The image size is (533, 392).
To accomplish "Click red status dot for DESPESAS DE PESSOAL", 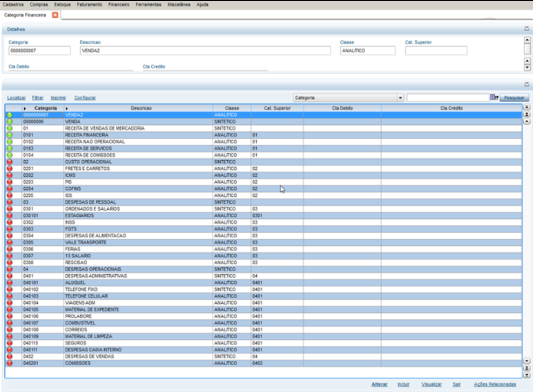I will tap(10, 202).
